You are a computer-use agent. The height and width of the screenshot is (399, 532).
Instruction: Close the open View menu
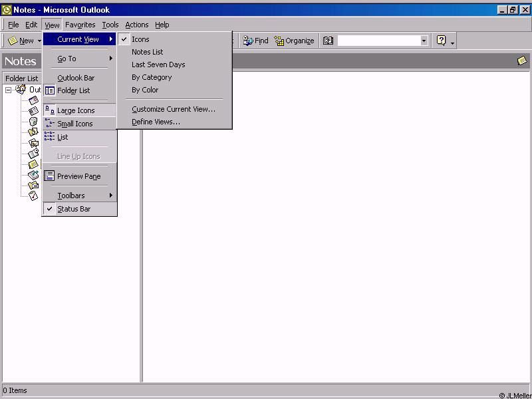(52, 25)
